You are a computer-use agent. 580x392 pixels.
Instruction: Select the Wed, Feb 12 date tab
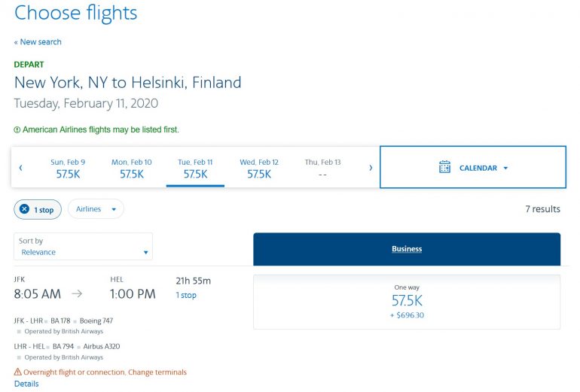click(259, 168)
